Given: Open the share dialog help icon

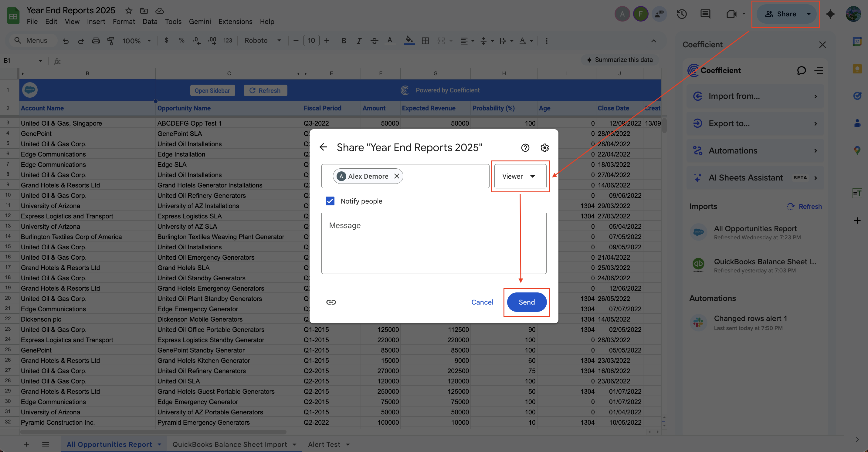Looking at the screenshot, I should [x=525, y=147].
